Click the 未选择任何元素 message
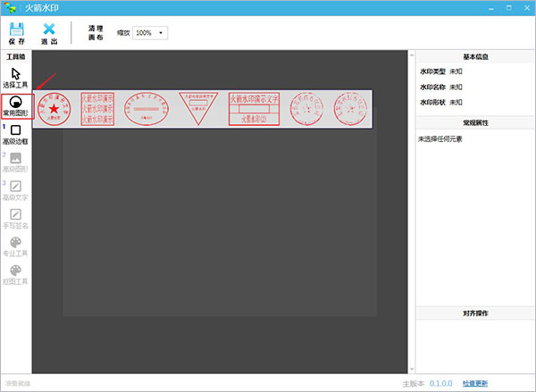Screen dimensions: 536x392 coord(440,138)
